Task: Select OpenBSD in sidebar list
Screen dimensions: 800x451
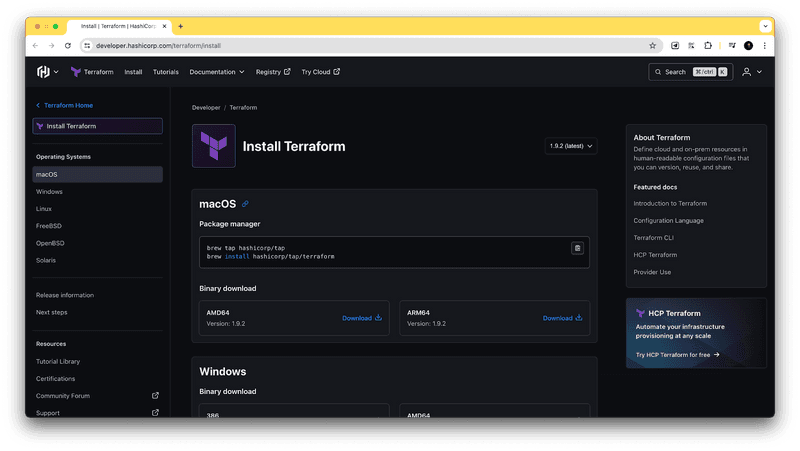Action: point(50,243)
